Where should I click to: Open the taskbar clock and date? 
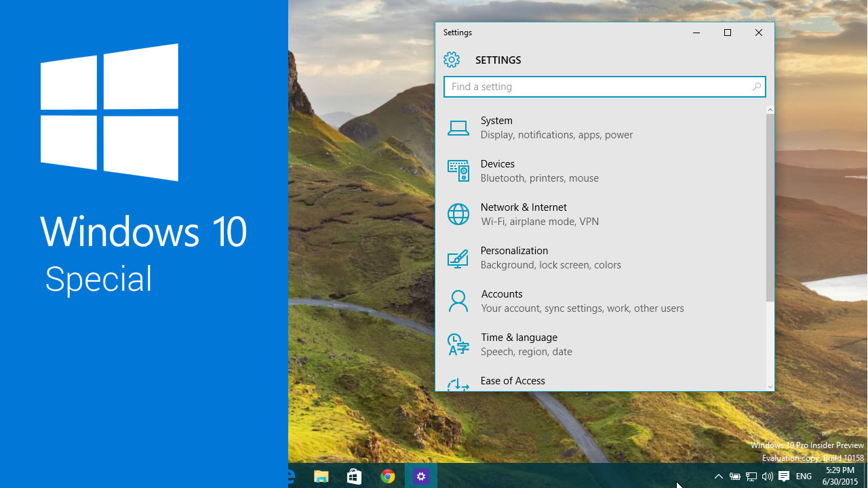click(x=841, y=476)
